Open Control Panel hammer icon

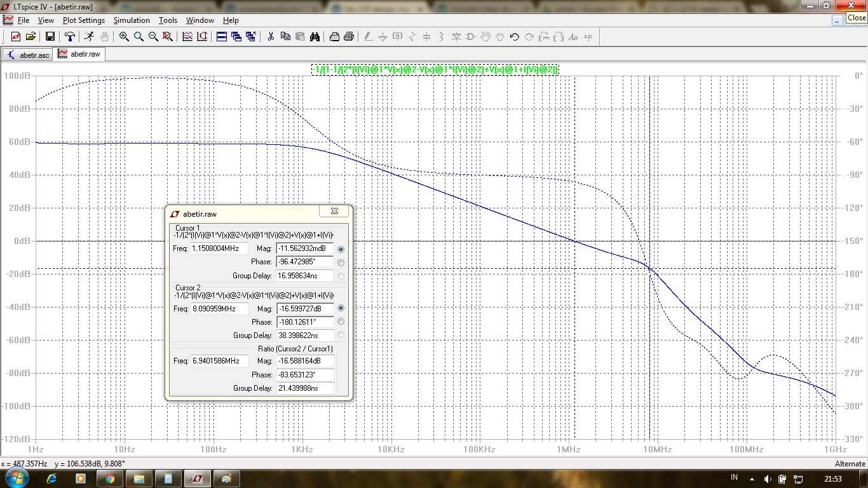(70, 37)
